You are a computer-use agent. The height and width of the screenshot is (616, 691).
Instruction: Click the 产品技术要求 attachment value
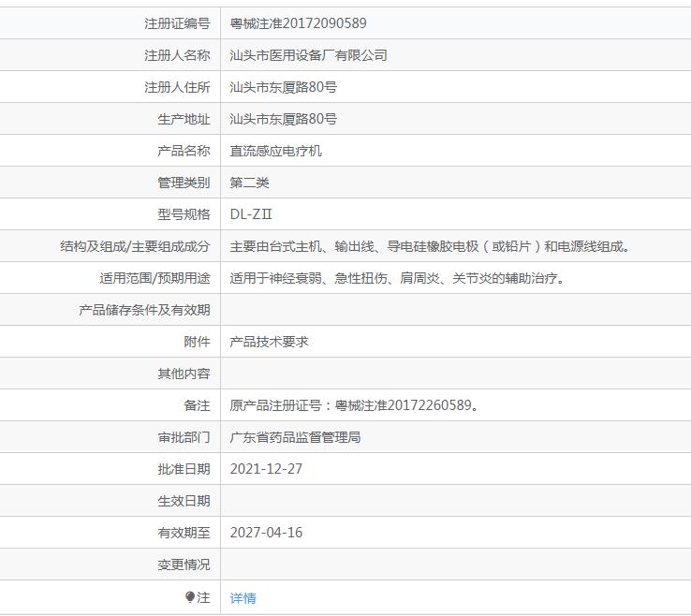click(x=269, y=342)
